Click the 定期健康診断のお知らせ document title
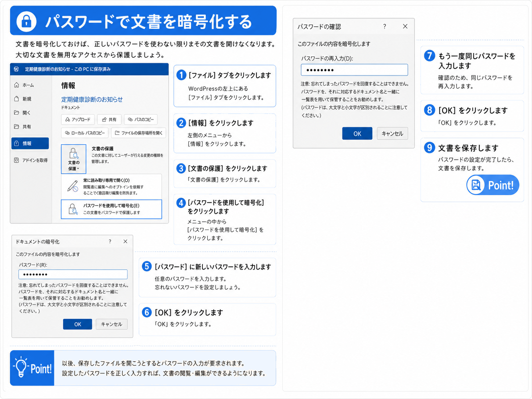The width and height of the screenshot is (532, 399). [x=92, y=100]
